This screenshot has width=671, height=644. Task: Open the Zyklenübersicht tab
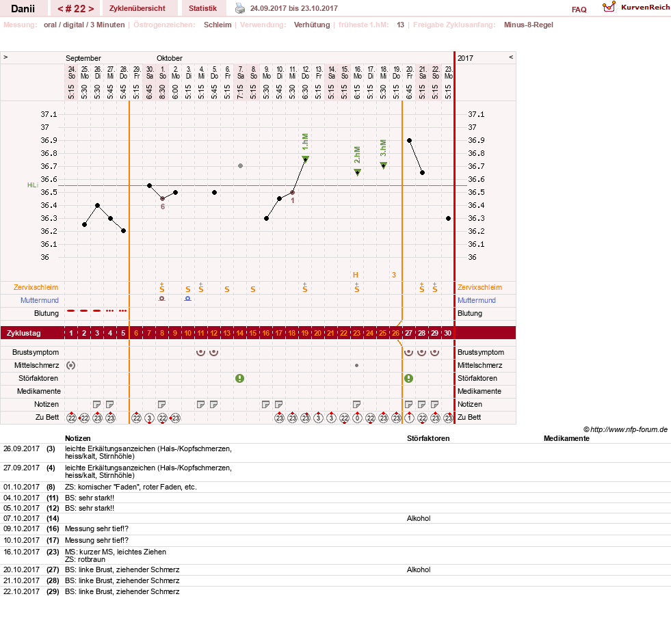pyautogui.click(x=137, y=8)
